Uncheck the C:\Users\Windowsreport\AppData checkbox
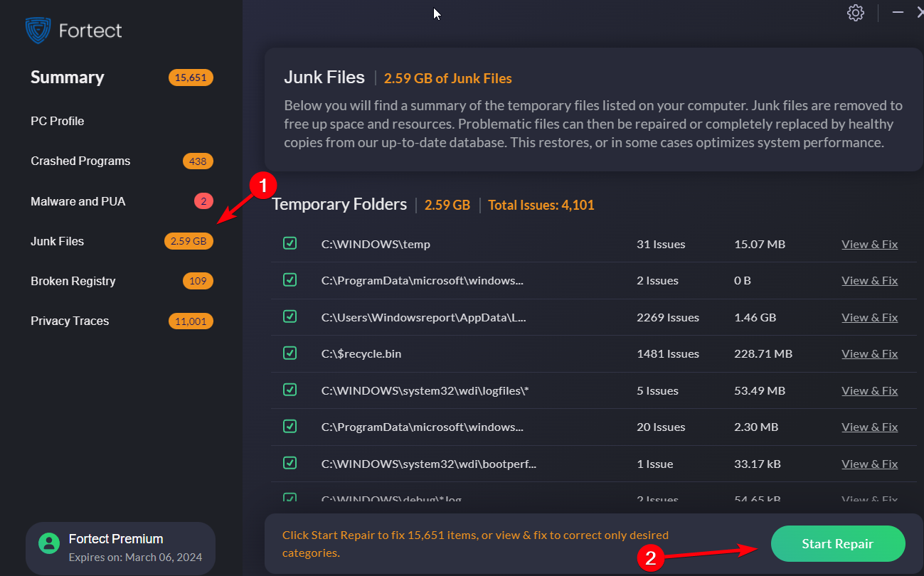 tap(290, 316)
